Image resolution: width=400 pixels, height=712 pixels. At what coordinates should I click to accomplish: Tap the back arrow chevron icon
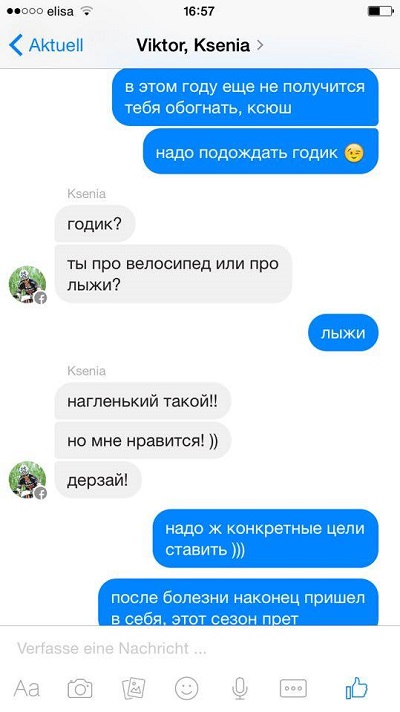click(15, 45)
